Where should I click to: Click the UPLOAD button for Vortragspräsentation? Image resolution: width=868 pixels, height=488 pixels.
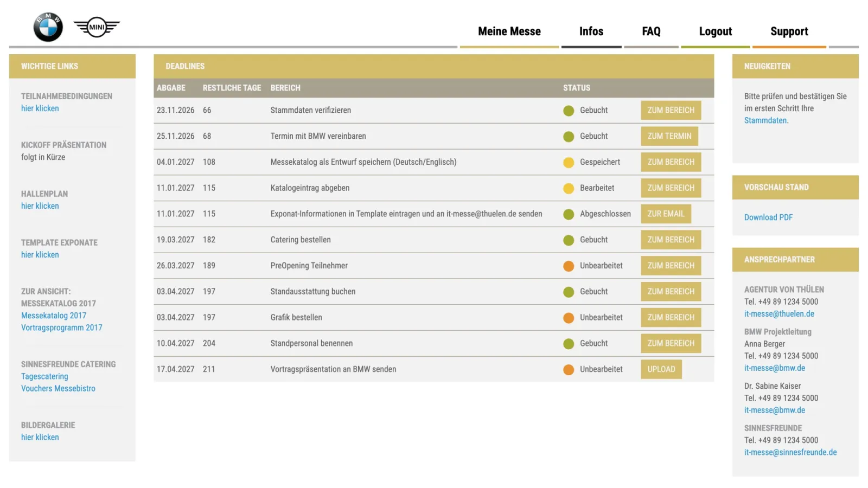(661, 369)
